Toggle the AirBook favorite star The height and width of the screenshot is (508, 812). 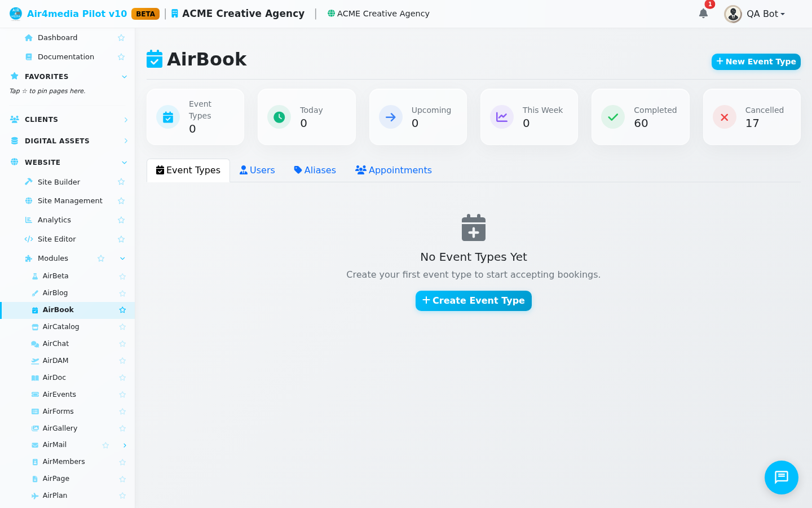(x=122, y=310)
